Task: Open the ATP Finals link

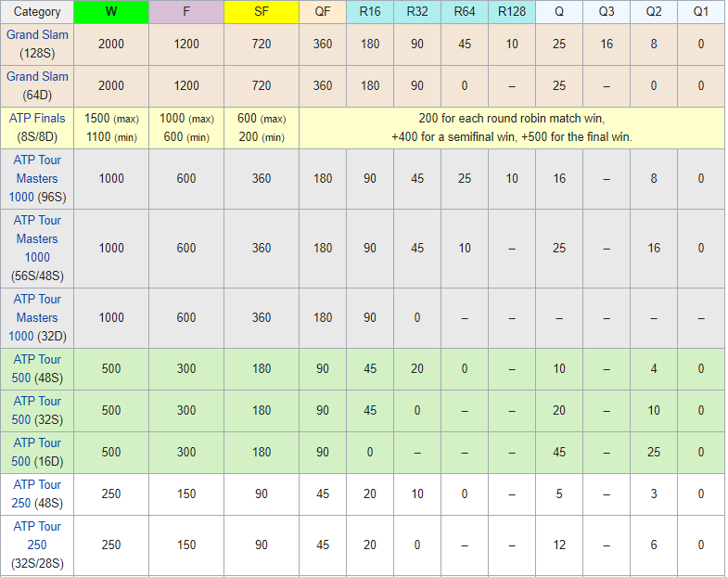Action: [x=37, y=119]
